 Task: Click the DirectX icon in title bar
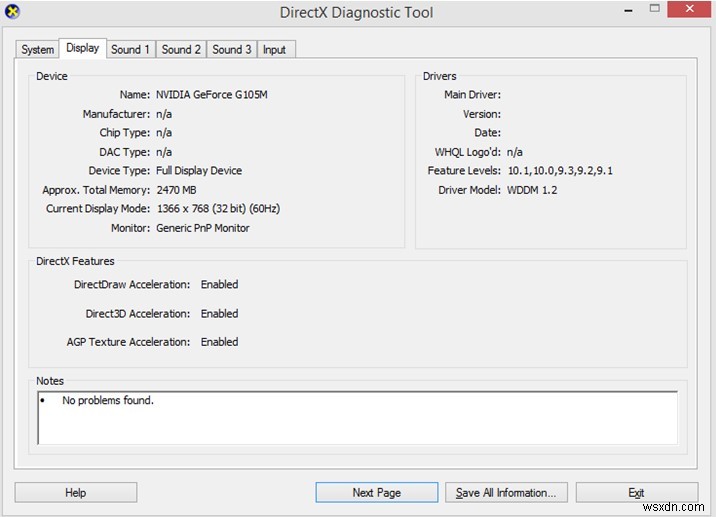pyautogui.click(x=12, y=11)
